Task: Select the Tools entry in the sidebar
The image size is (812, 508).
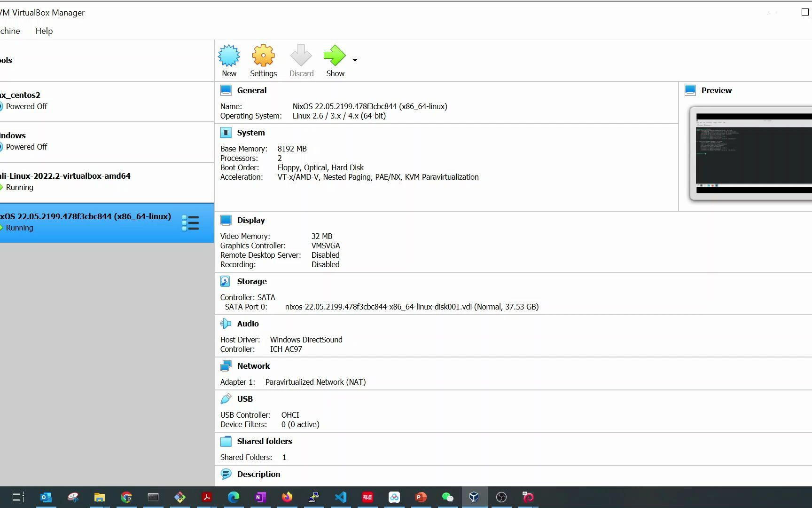Action: pos(107,60)
